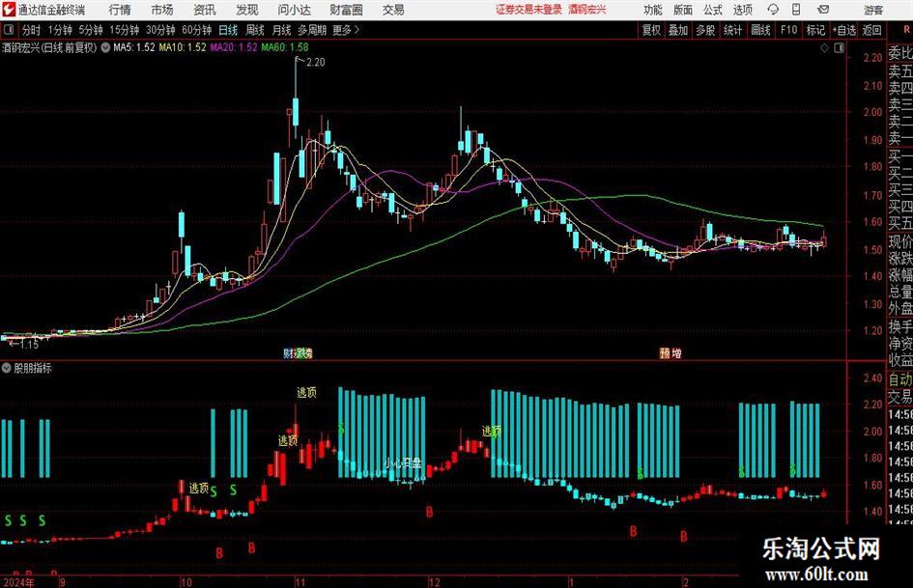Click the MA10: 1.52 label
The width and height of the screenshot is (913, 588).
pyautogui.click(x=183, y=47)
